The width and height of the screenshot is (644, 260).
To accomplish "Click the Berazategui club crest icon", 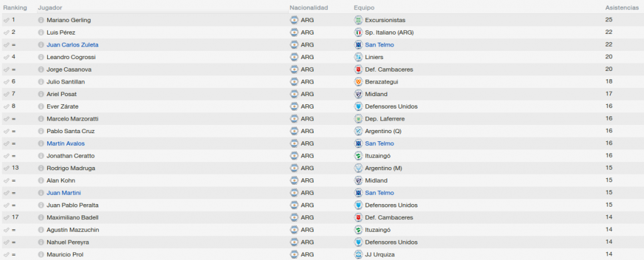I will 358,82.
